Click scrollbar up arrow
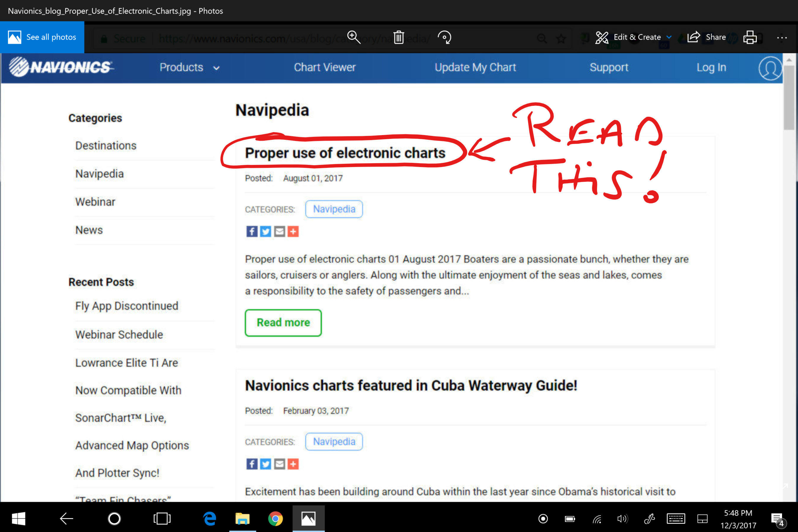798x532 pixels. coord(789,59)
